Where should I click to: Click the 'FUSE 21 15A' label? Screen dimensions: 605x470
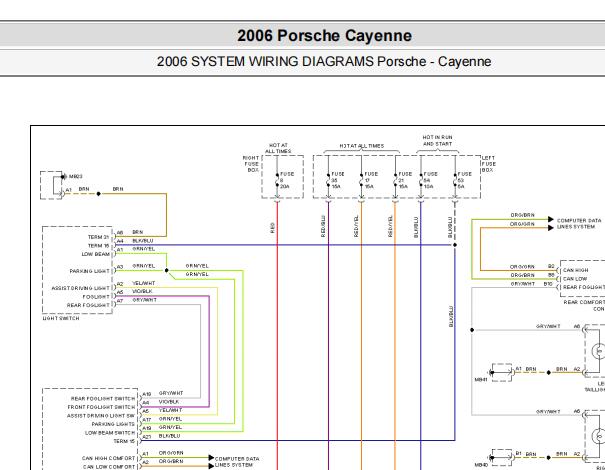[x=404, y=180]
